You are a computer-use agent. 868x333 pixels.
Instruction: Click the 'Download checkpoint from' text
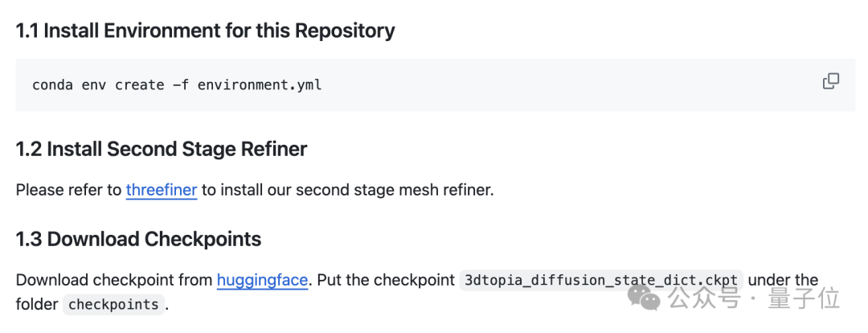click(x=114, y=281)
